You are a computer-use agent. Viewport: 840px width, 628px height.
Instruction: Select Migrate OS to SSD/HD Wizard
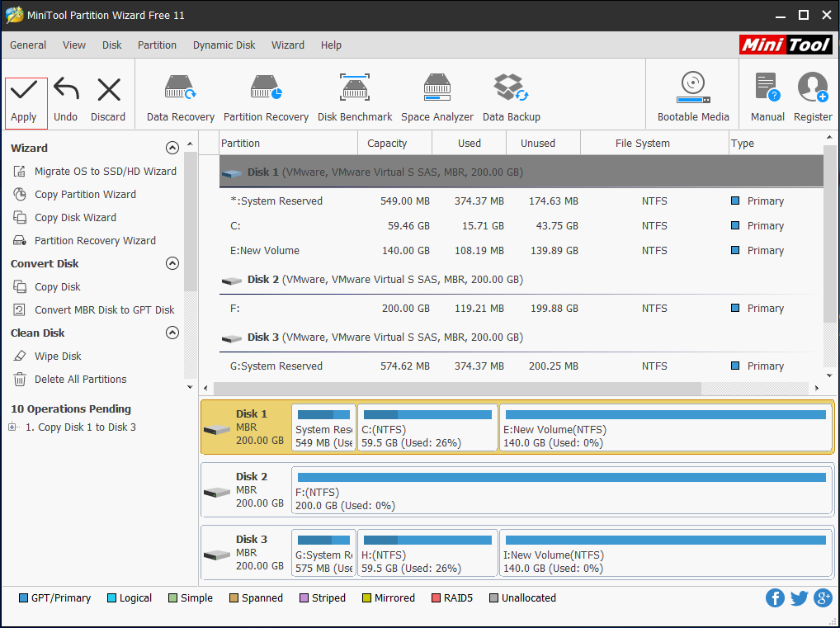(x=94, y=172)
